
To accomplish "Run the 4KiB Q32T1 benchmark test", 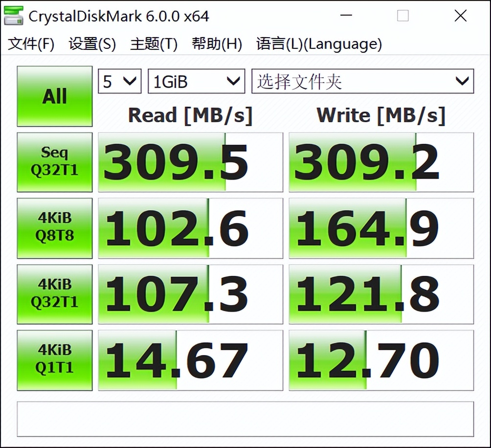I will click(x=54, y=294).
